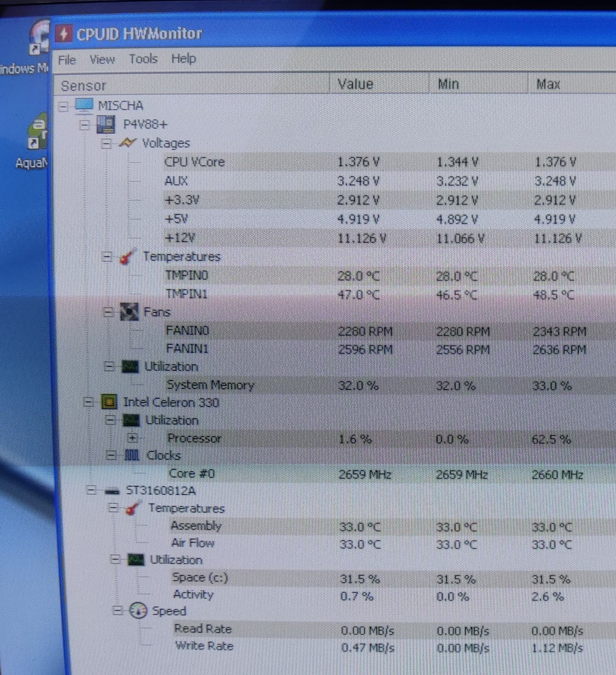616x675 pixels.
Task: Collapse the Intel Celeron 330 node
Action: click(x=88, y=402)
